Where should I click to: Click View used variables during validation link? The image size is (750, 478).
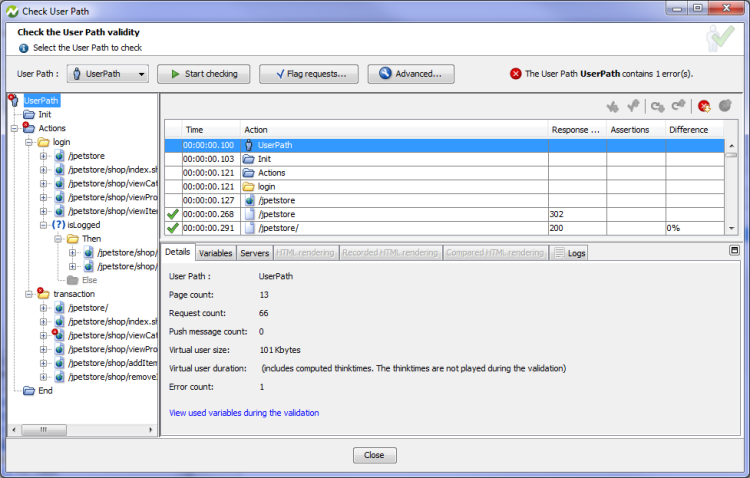coord(244,412)
